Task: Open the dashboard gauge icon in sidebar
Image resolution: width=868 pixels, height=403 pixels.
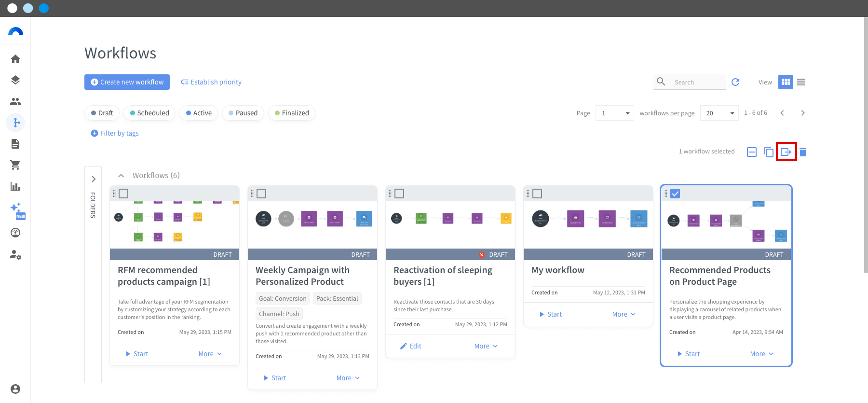Action: pyautogui.click(x=15, y=233)
